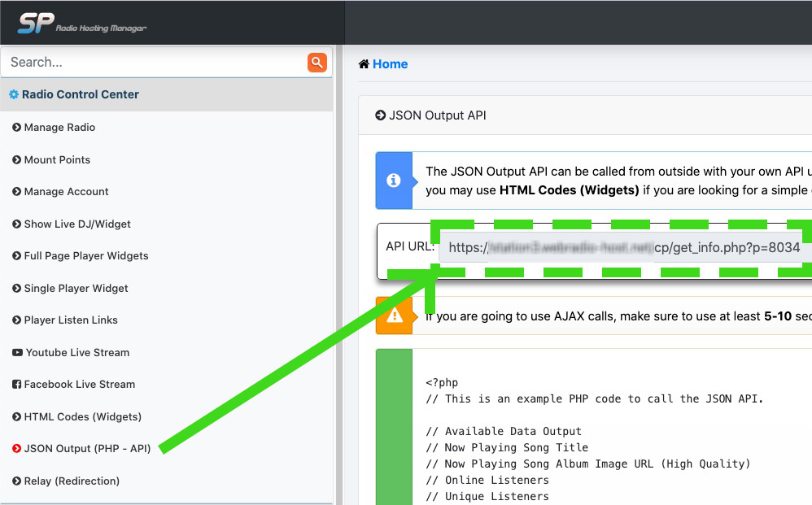This screenshot has width=812, height=505.
Task: Click the Facebook icon in sidebar
Action: 17,385
